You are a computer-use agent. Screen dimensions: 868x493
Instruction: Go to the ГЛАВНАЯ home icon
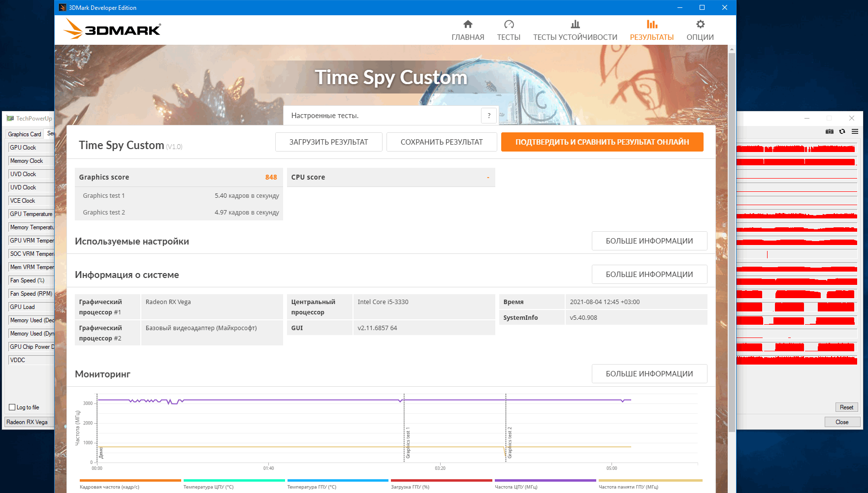point(468,24)
